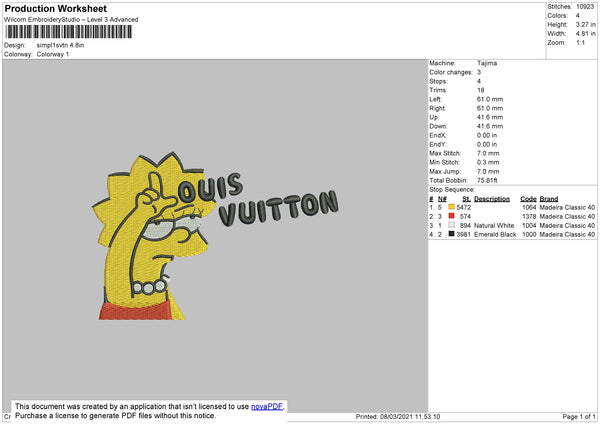Click the novaPDF license notice text
Image resolution: width=600 pixels, height=424 pixels.
coord(150,411)
